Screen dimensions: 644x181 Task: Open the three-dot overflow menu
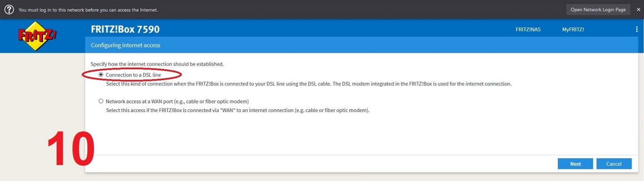click(636, 29)
